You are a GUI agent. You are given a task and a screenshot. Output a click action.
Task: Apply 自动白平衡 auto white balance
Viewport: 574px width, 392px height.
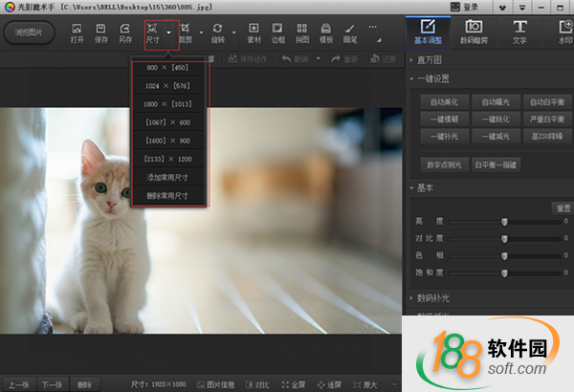pyautogui.click(x=547, y=102)
